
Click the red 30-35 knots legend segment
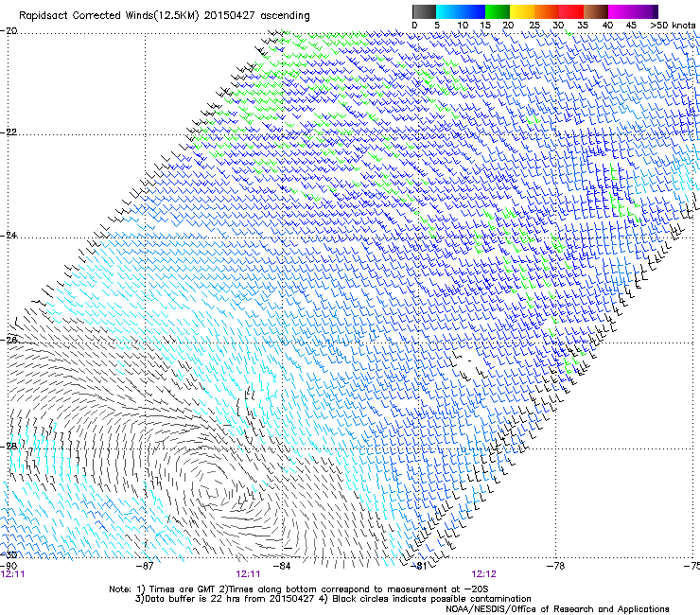pos(571,11)
